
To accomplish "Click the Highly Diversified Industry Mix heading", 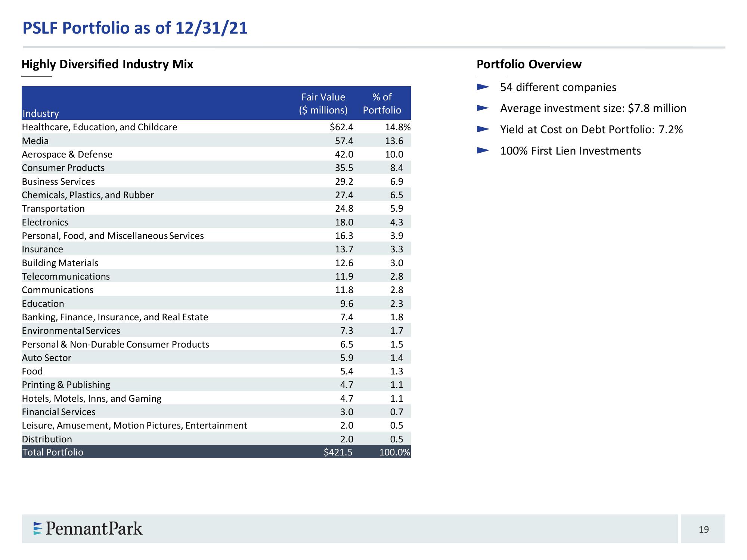I will 107,64.
